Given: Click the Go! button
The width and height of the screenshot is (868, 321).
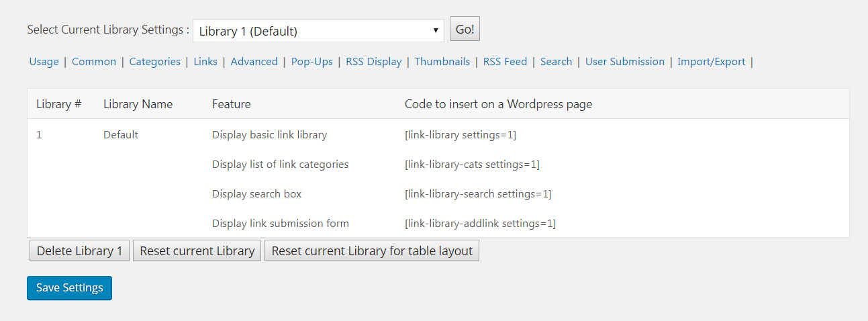Looking at the screenshot, I should [465, 30].
